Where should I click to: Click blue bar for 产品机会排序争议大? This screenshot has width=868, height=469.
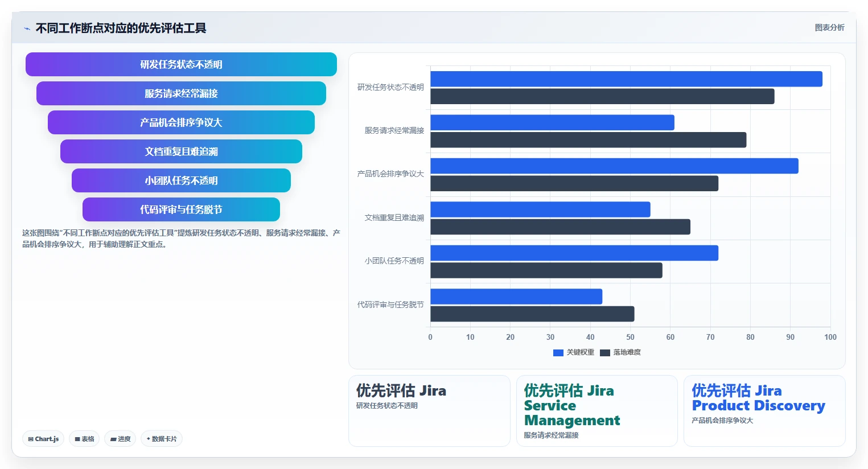(x=614, y=166)
